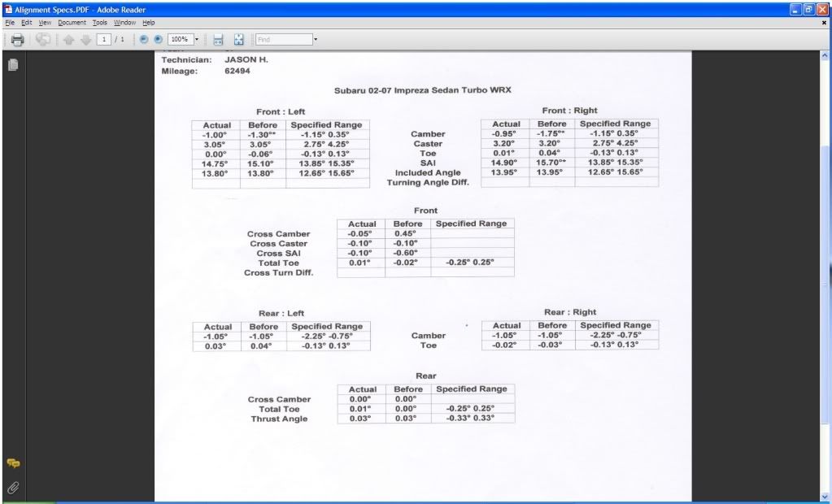Open the Window menu
Screen dimensions: 832x504
[124, 23]
